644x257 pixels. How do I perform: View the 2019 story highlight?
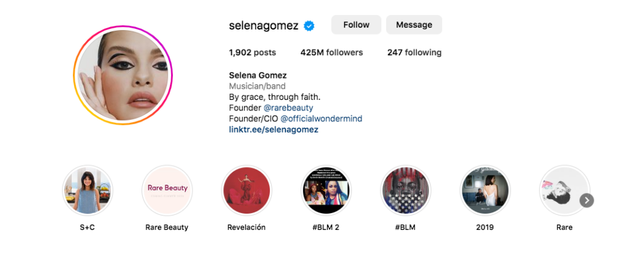pyautogui.click(x=485, y=190)
